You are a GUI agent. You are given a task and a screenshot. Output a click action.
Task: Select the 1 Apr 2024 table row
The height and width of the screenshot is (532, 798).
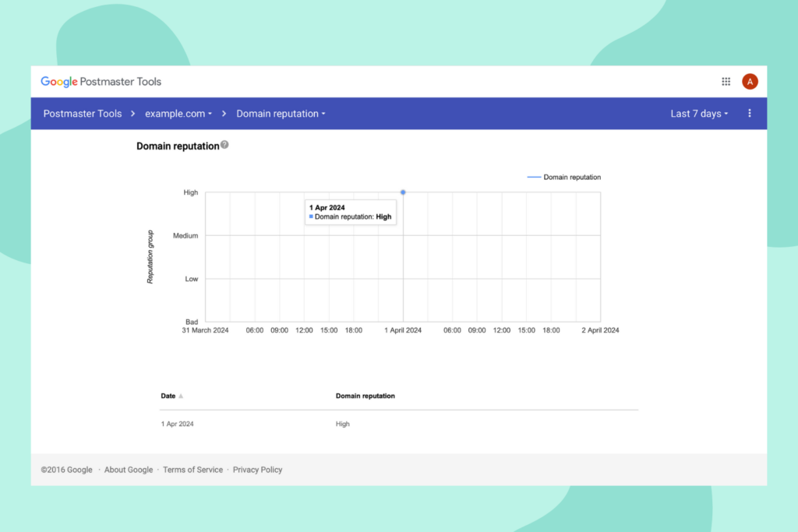click(178, 425)
